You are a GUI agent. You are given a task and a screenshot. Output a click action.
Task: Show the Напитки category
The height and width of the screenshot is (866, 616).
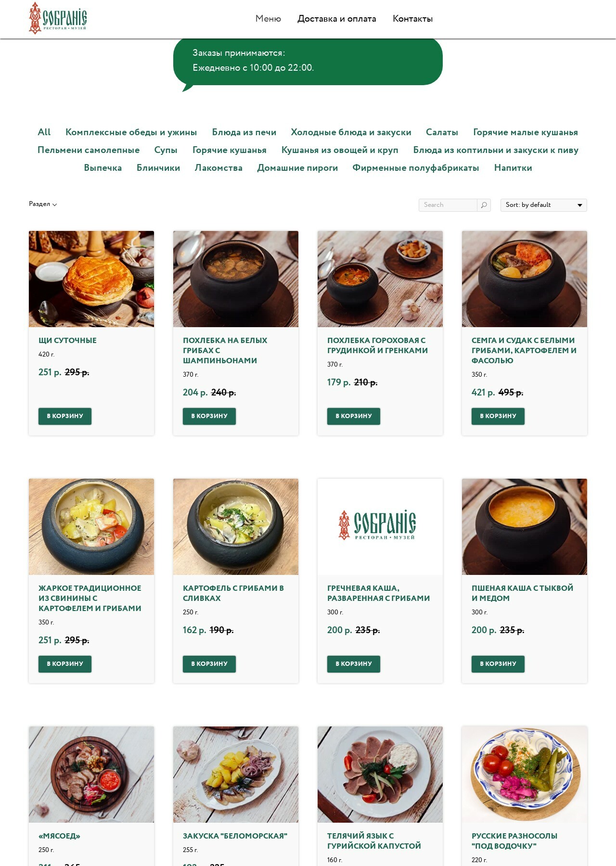513,168
